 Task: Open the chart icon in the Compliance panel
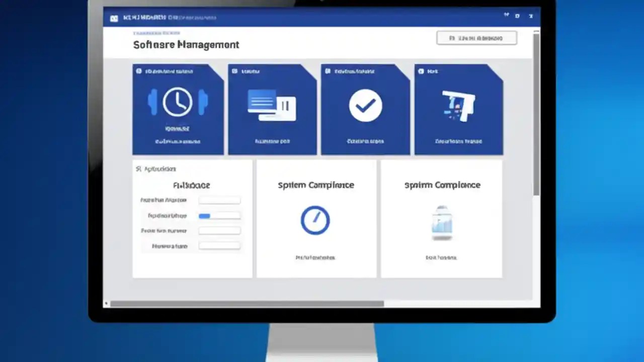pos(442,222)
